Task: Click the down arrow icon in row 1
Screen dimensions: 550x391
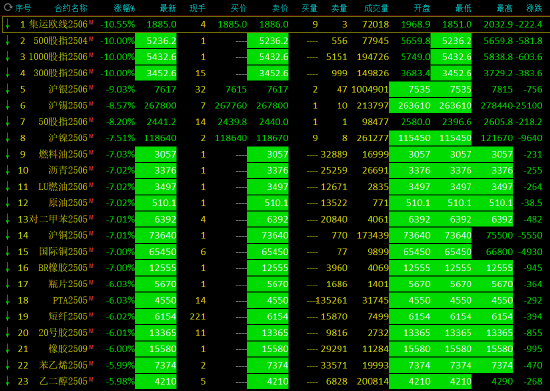Action: 7,24
